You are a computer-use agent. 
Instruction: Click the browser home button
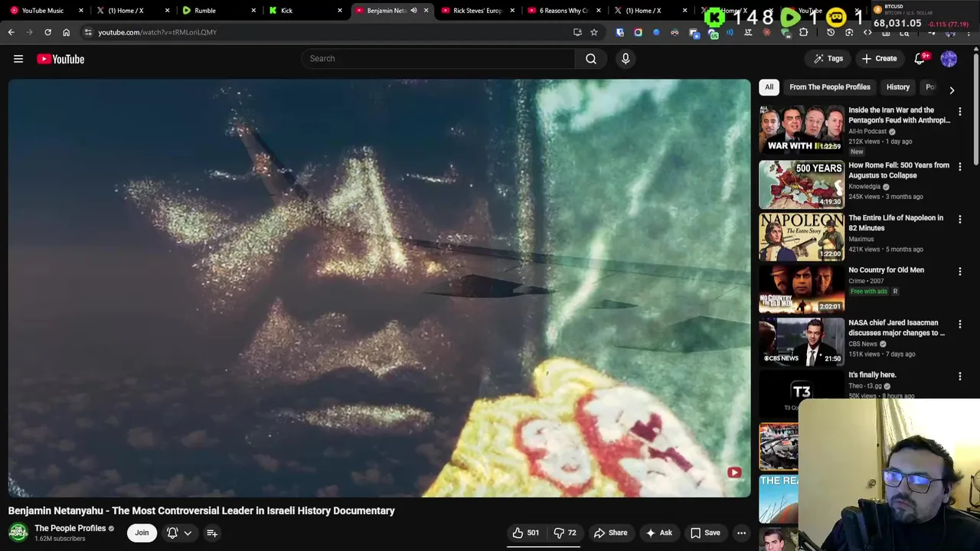[x=66, y=32]
